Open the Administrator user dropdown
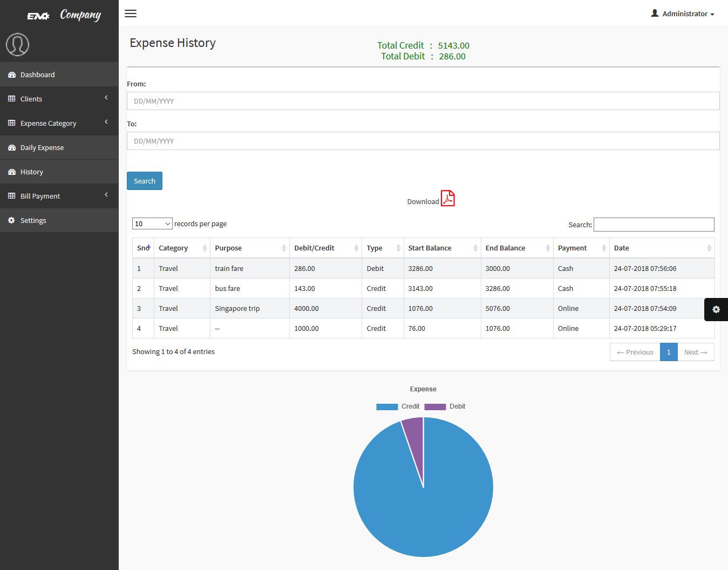 tap(683, 13)
